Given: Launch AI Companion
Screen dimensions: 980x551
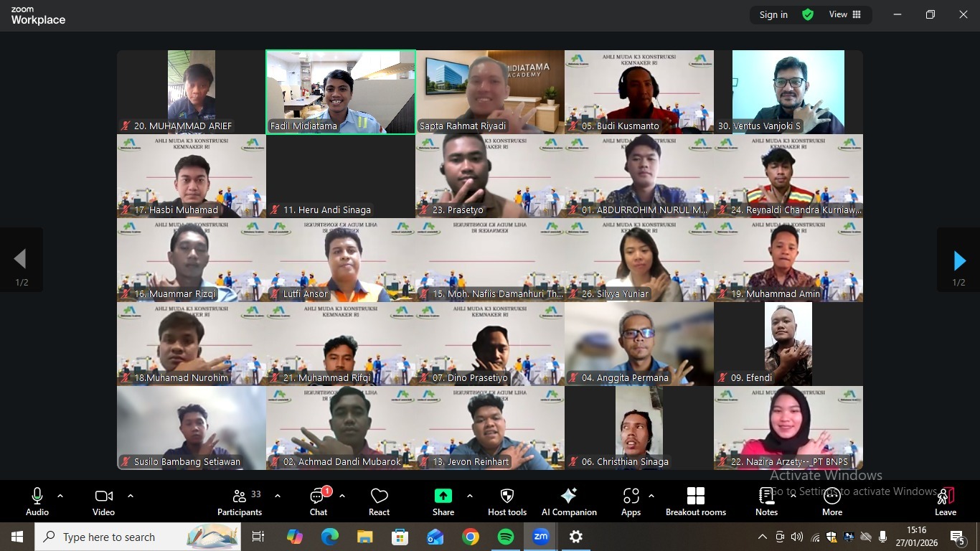Looking at the screenshot, I should coord(569,501).
